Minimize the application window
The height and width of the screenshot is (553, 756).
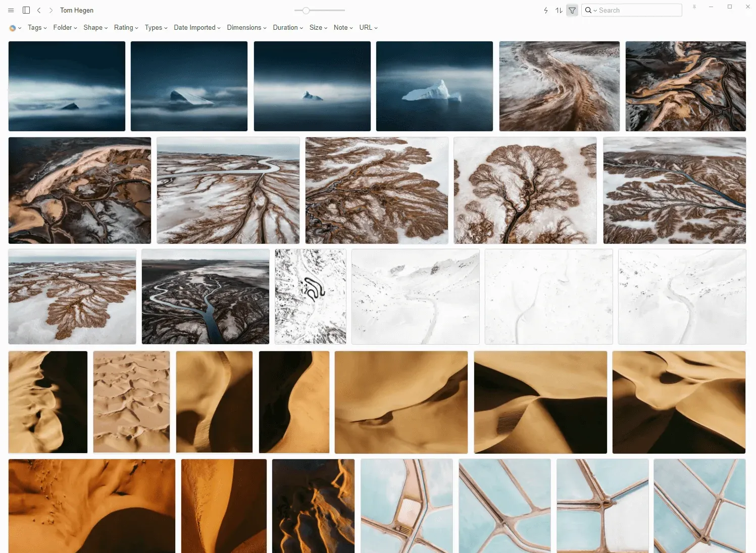point(711,7)
